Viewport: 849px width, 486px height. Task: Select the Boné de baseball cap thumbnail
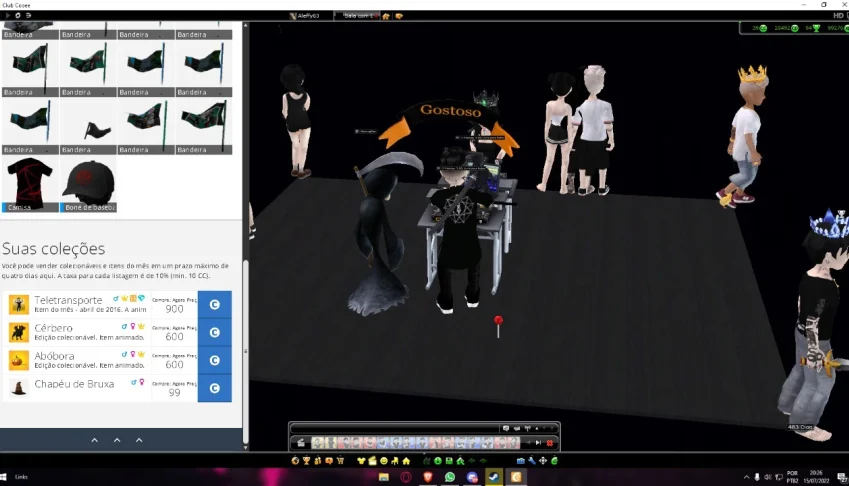pyautogui.click(x=88, y=185)
